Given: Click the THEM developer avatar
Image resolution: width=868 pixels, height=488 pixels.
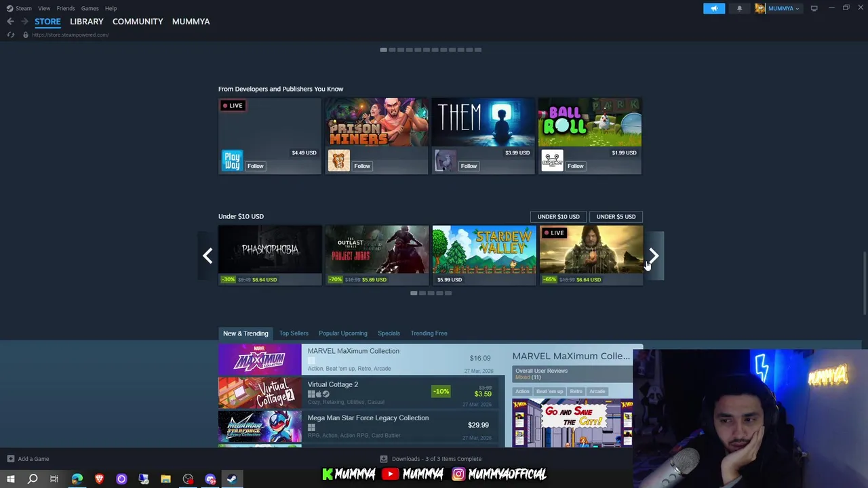Looking at the screenshot, I should coord(445,161).
